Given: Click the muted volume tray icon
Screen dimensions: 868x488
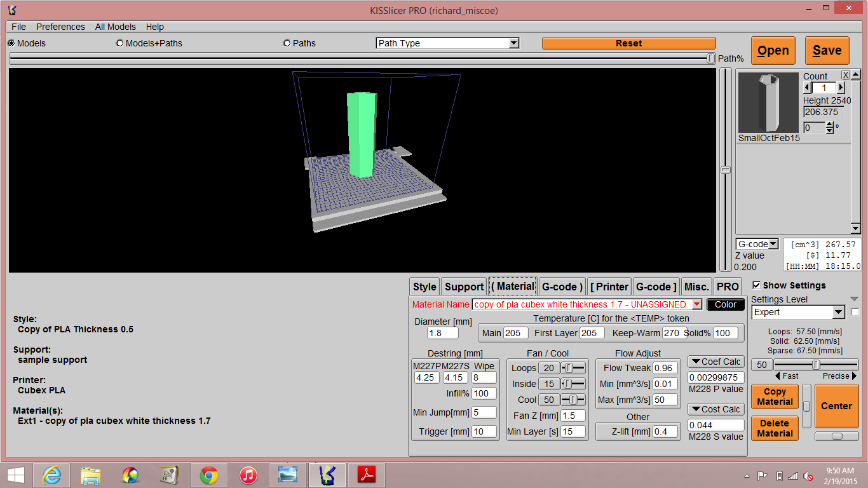Looking at the screenshot, I should 808,475.
